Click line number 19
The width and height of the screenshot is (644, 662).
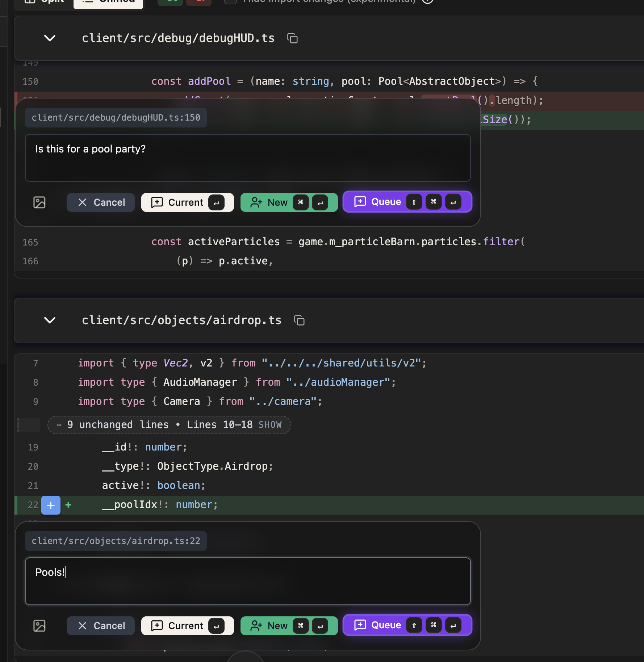33,447
